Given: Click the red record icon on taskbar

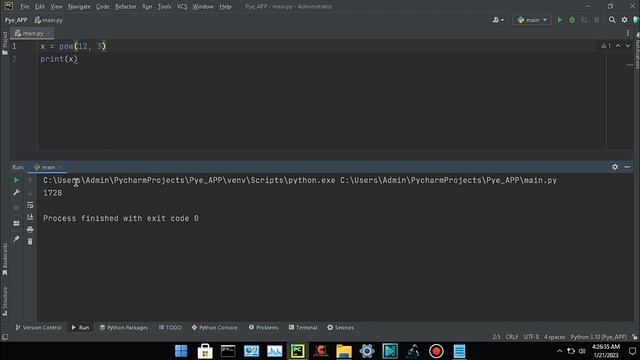Looking at the screenshot, I should (x=436, y=351).
